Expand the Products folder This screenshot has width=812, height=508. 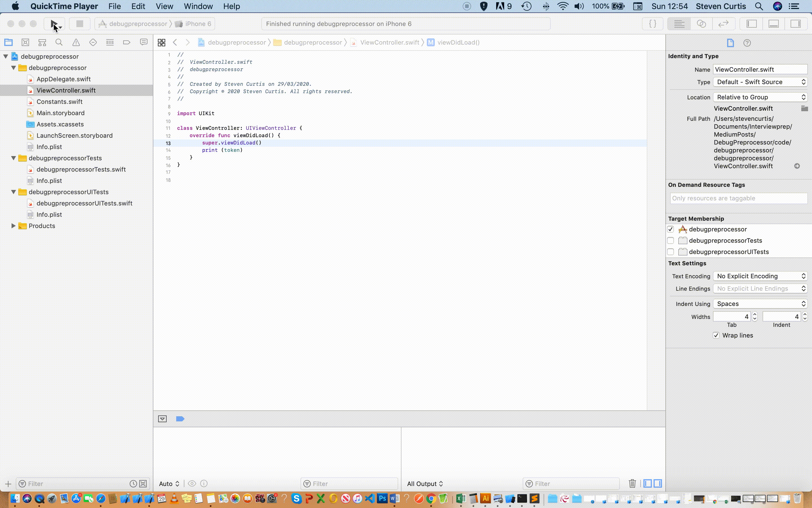14,226
